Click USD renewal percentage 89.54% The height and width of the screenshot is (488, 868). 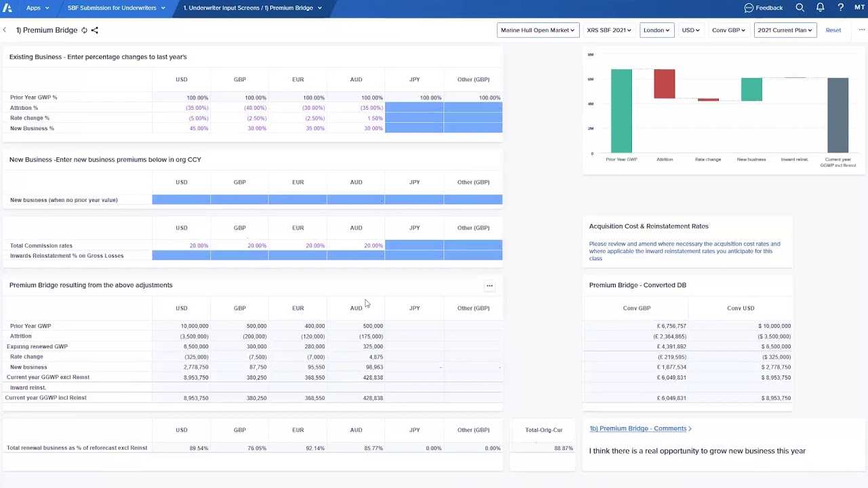199,448
